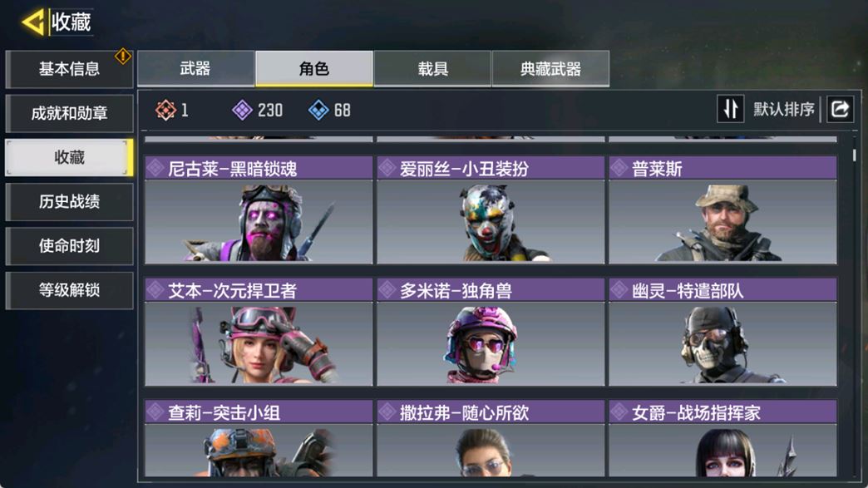Switch to the 载具 tab
This screenshot has height=488, width=868.
point(432,69)
